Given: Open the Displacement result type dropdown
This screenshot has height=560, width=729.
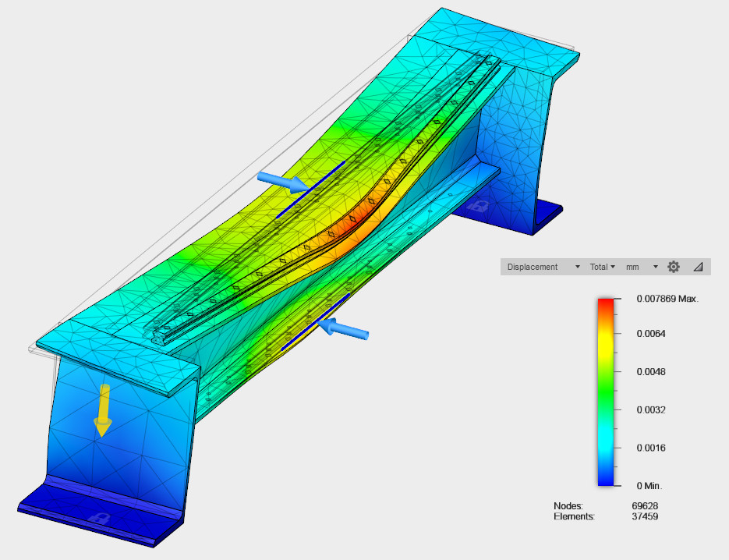Looking at the screenshot, I should click(x=543, y=267).
